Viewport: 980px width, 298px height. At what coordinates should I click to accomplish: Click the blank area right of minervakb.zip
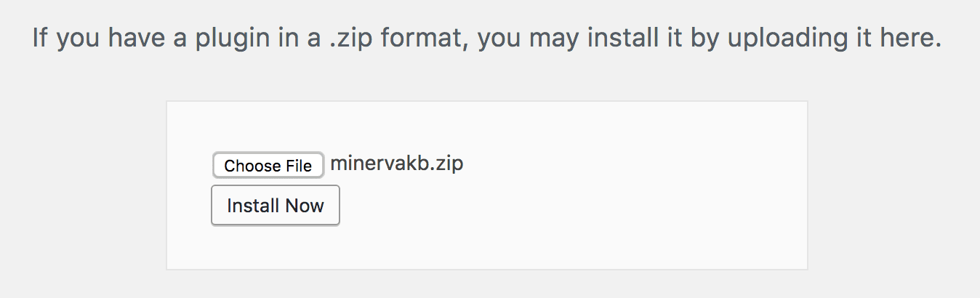point(618,164)
